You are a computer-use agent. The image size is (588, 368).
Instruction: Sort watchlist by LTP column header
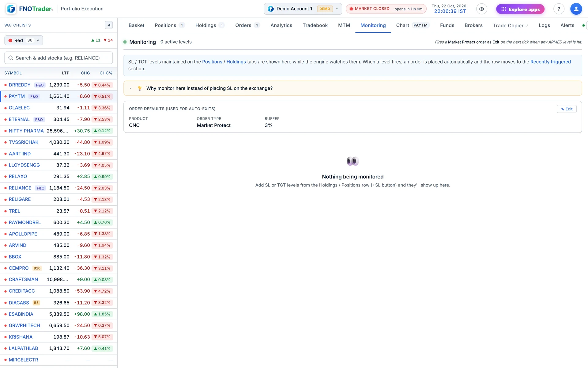(66, 73)
